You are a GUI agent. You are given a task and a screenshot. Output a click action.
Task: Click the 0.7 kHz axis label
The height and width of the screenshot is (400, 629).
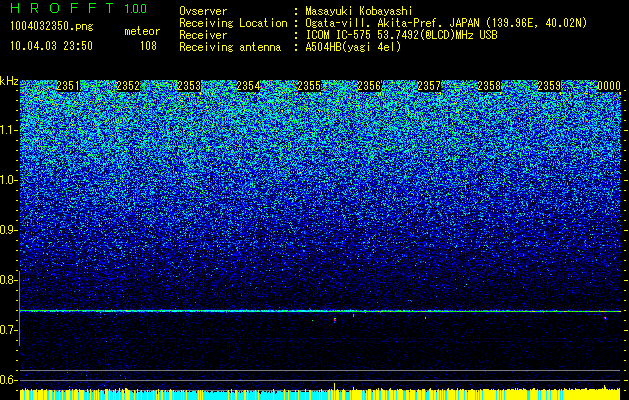pos(8,330)
